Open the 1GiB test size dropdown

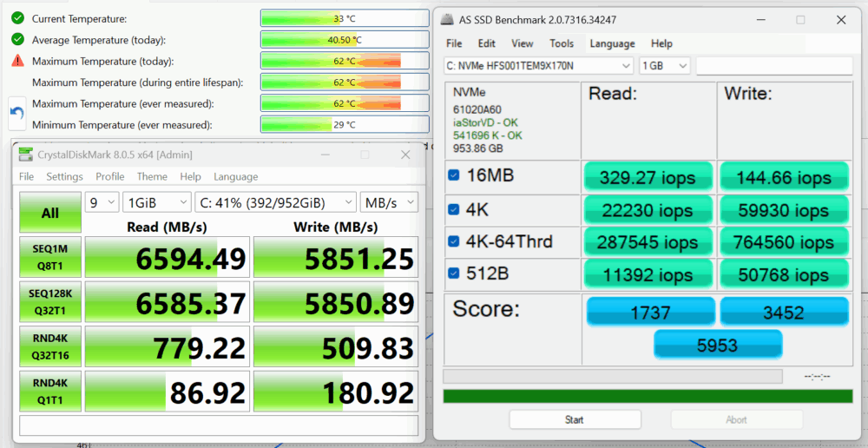click(156, 202)
